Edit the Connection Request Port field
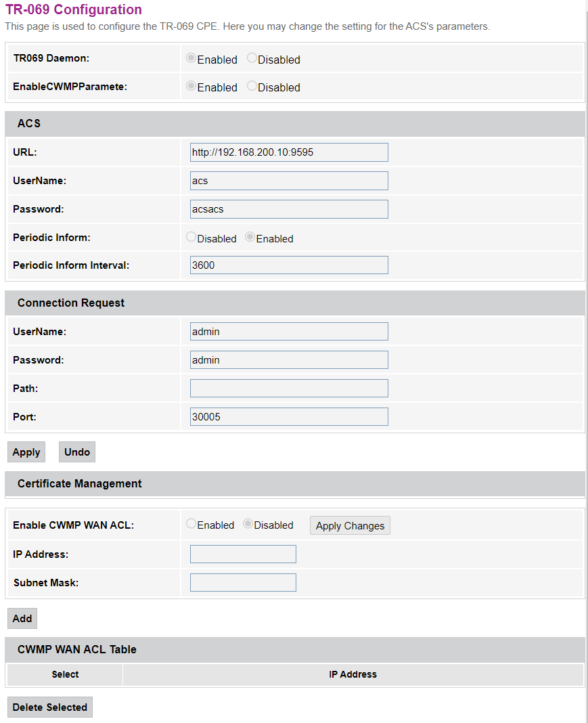Screen dimensions: 588x723 point(289,417)
